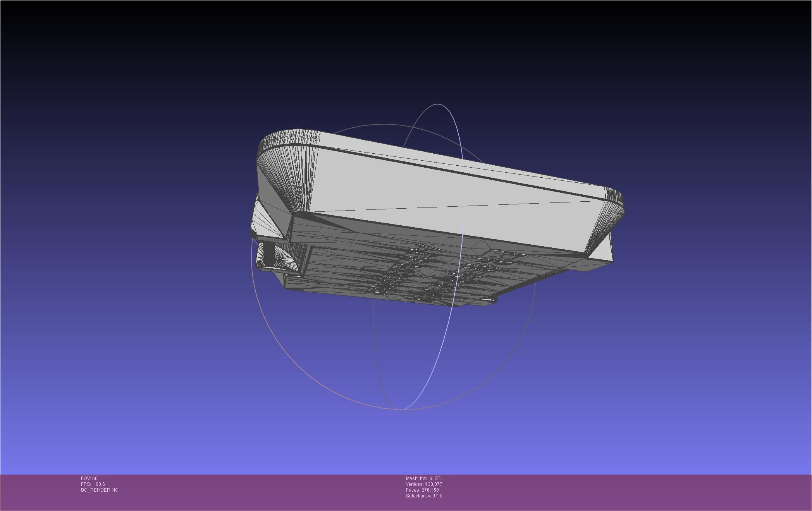Screen dimensions: 812x511
Task: Click the Vertices: 138,077 count
Action: (x=424, y=484)
